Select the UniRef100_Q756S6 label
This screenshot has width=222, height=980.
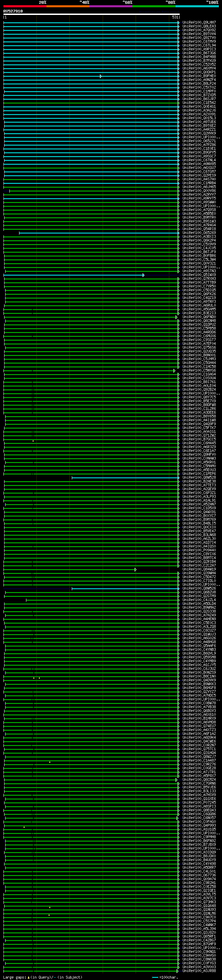coord(199,347)
